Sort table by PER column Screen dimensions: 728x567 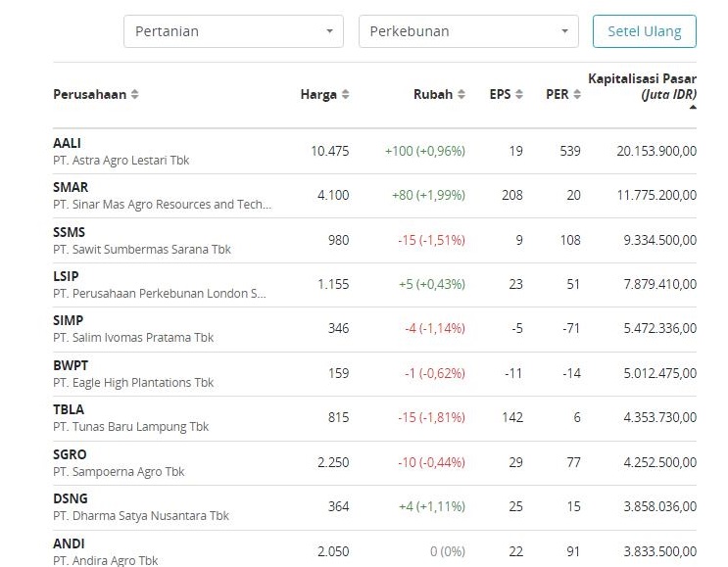pyautogui.click(x=563, y=94)
